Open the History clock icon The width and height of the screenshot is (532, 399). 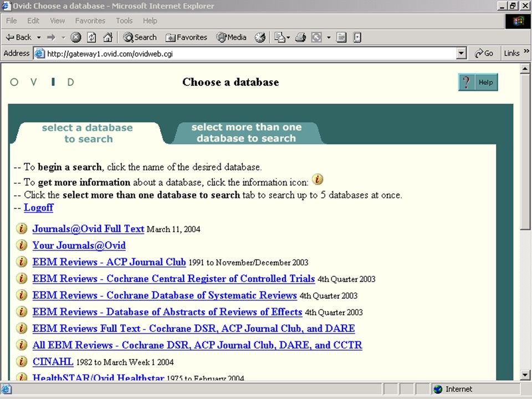[x=260, y=37]
